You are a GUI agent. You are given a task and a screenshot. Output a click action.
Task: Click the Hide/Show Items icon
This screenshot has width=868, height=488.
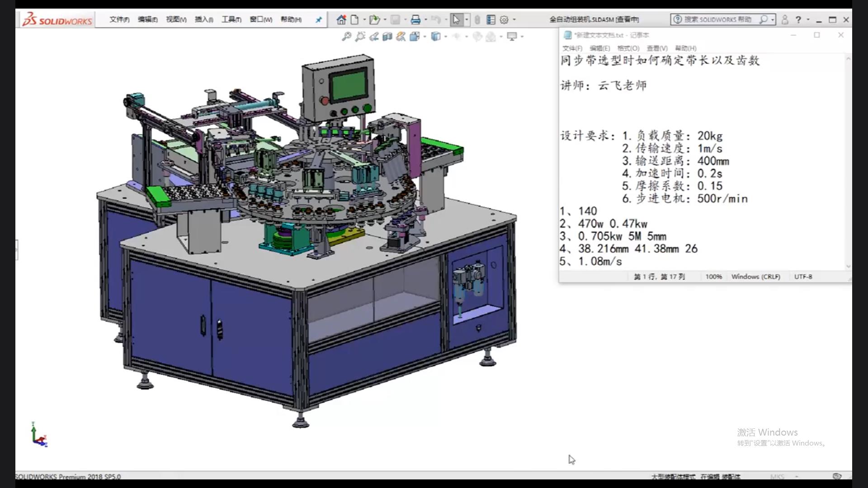point(457,37)
